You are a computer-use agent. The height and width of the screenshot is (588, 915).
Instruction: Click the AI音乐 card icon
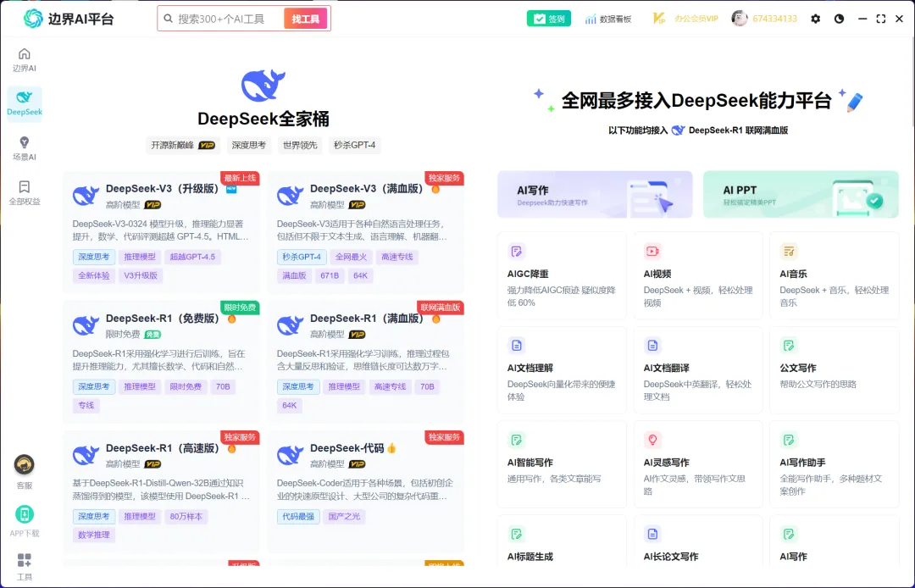click(x=789, y=252)
